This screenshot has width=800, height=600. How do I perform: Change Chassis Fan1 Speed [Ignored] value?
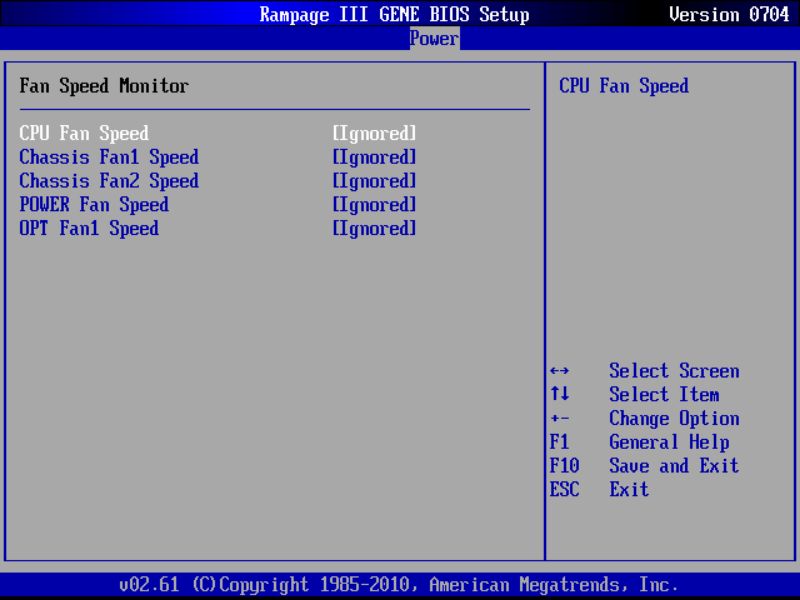coord(374,157)
